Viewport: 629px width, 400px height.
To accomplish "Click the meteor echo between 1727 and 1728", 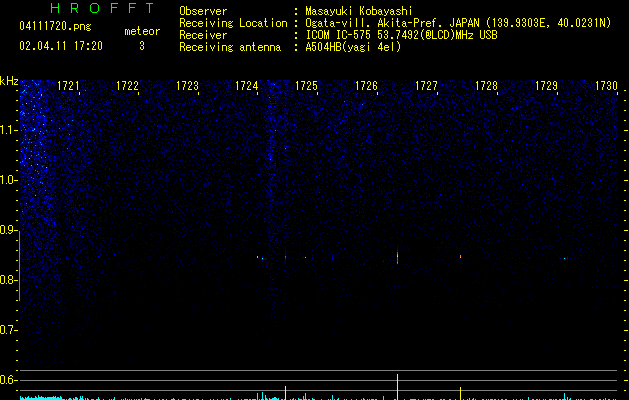I will [x=460, y=256].
